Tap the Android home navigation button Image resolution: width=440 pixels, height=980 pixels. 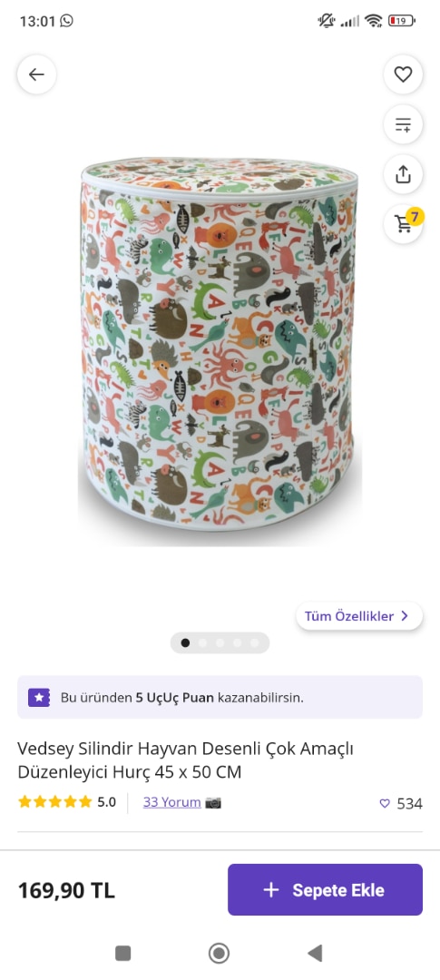coord(219,953)
